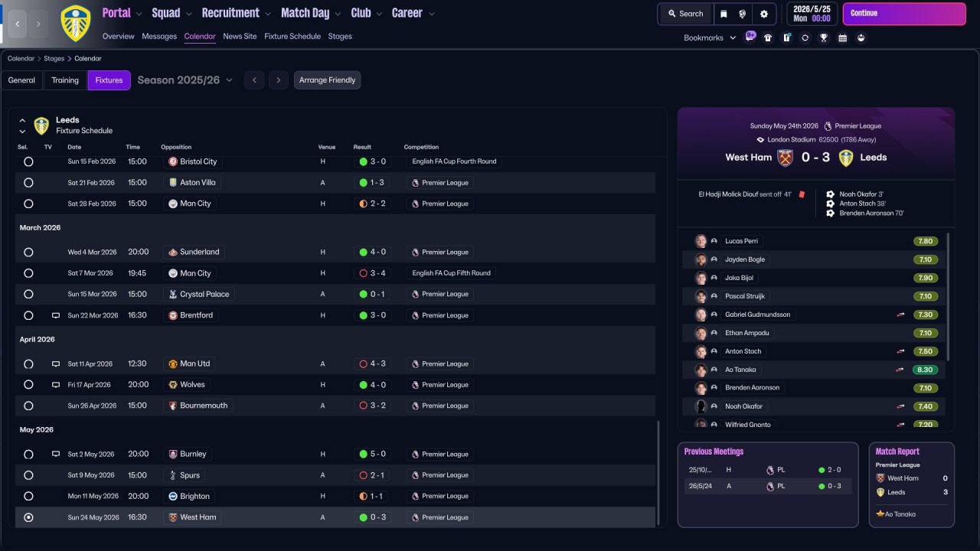Click Lucas Perri's player portrait
980x551 pixels.
click(701, 241)
